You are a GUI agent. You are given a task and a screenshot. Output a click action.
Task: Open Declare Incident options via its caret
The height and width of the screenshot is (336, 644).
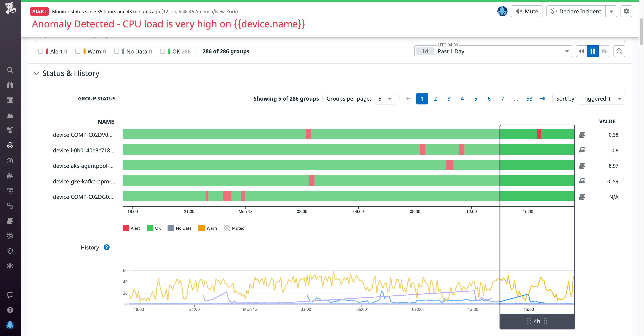point(611,11)
